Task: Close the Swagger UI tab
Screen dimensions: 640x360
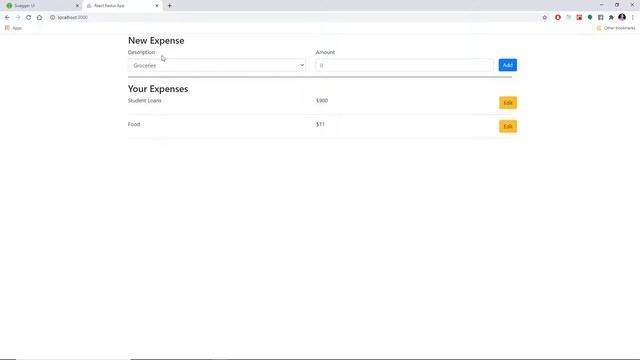Action: (x=77, y=6)
